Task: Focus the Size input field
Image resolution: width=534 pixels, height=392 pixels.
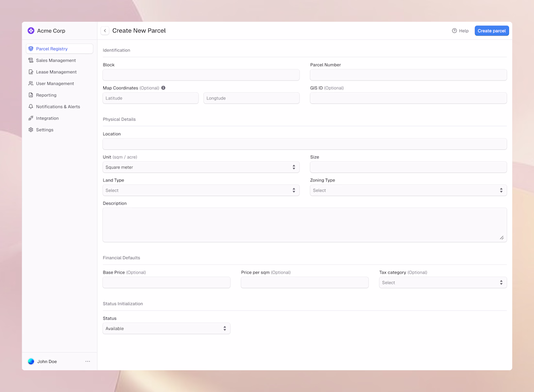Action: 408,167
